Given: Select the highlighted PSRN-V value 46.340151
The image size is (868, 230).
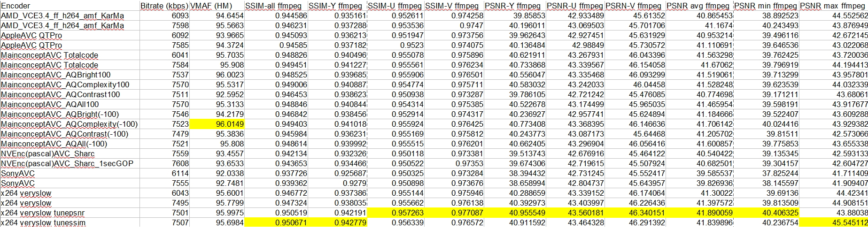Looking at the screenshot, I should [x=635, y=213].
